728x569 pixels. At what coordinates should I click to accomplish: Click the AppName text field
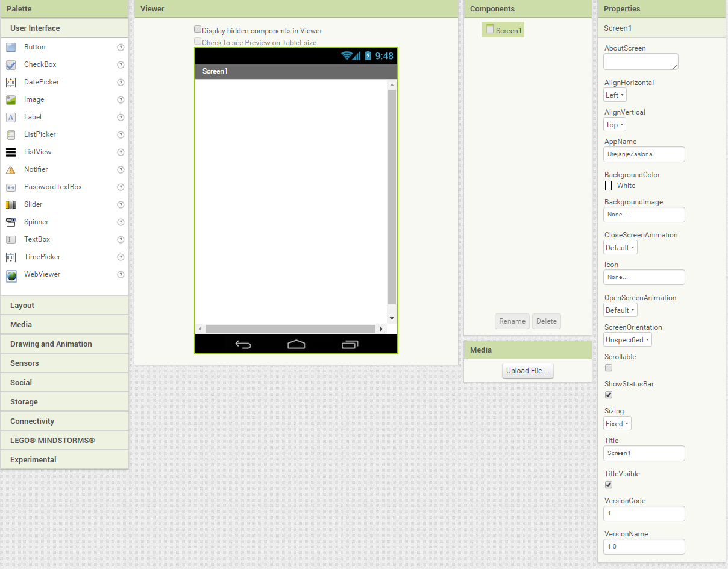[x=644, y=154]
